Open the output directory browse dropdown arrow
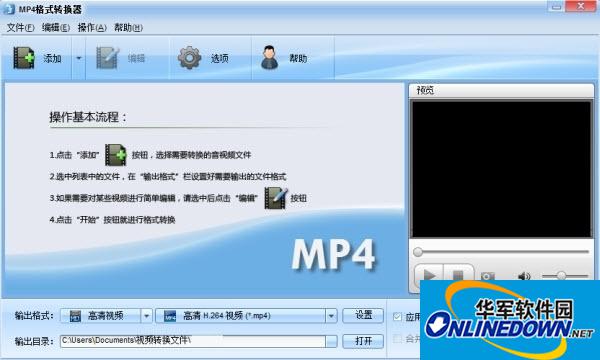600x360 pixels. [x=331, y=341]
